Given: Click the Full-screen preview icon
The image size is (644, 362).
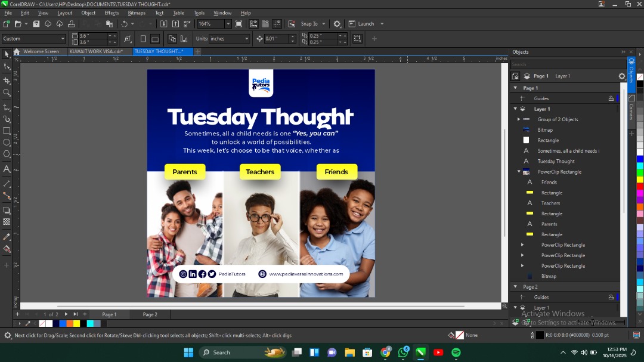Looking at the screenshot, I should click(239, 24).
